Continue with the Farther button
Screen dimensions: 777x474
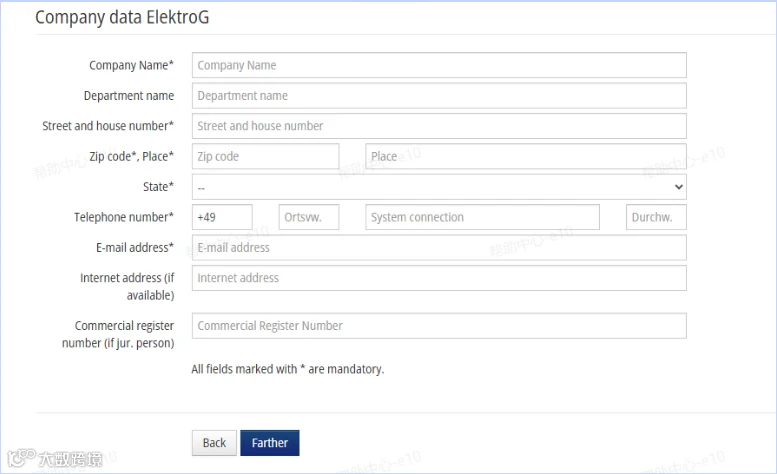(x=270, y=443)
